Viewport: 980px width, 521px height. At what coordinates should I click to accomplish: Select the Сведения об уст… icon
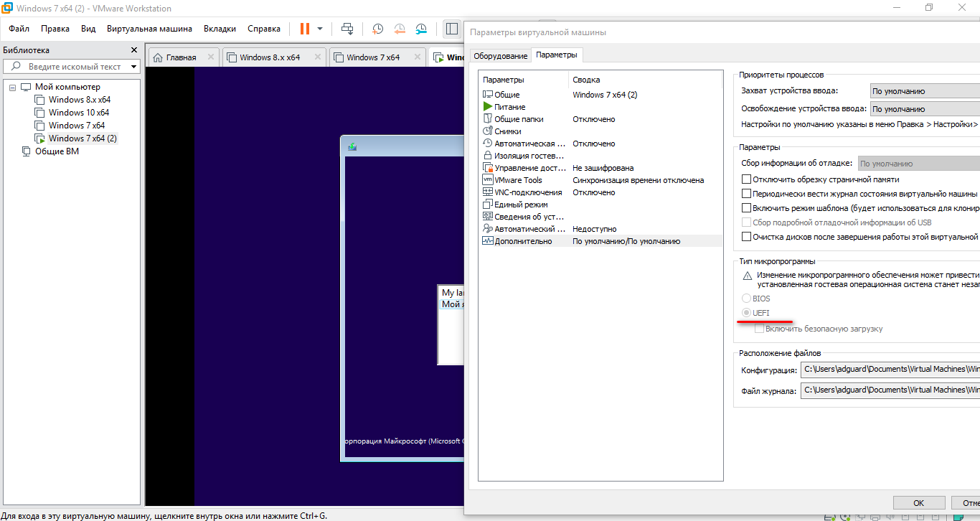[488, 217]
